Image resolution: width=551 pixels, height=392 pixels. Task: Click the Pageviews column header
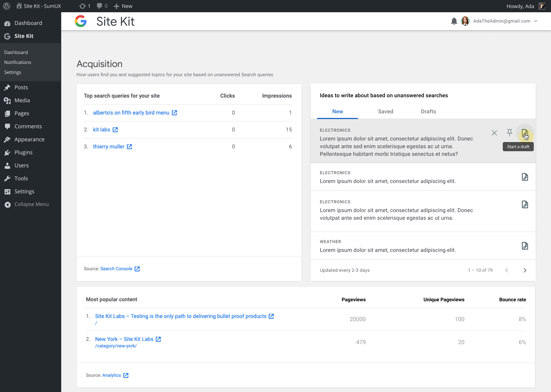point(354,300)
